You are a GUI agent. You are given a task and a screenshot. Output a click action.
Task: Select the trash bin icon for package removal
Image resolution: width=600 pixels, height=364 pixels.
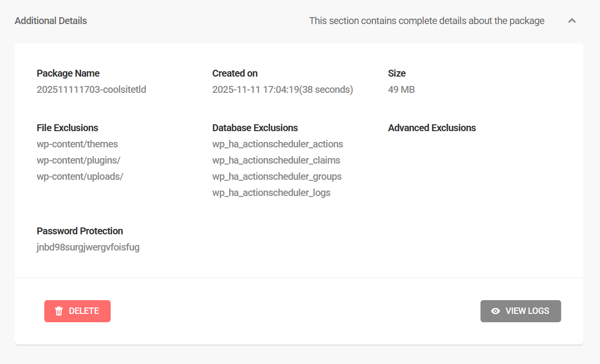(x=59, y=311)
